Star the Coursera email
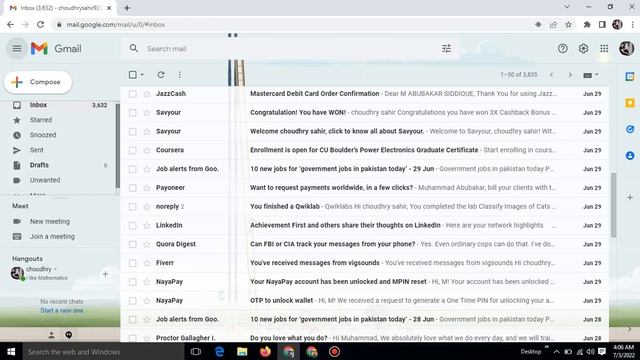 tap(147, 150)
